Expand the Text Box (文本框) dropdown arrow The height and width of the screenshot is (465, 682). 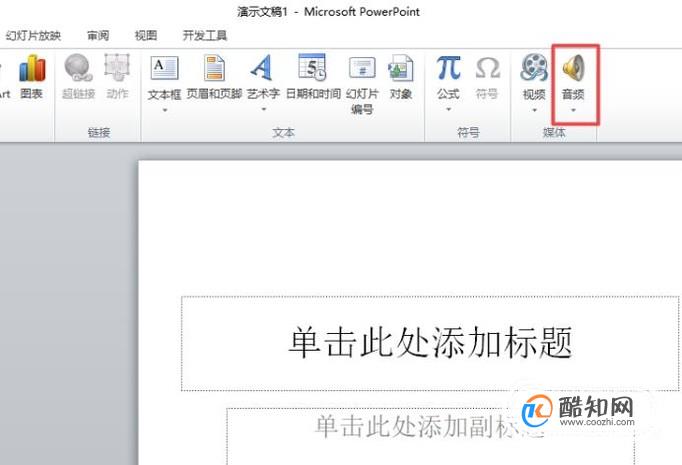click(165, 110)
